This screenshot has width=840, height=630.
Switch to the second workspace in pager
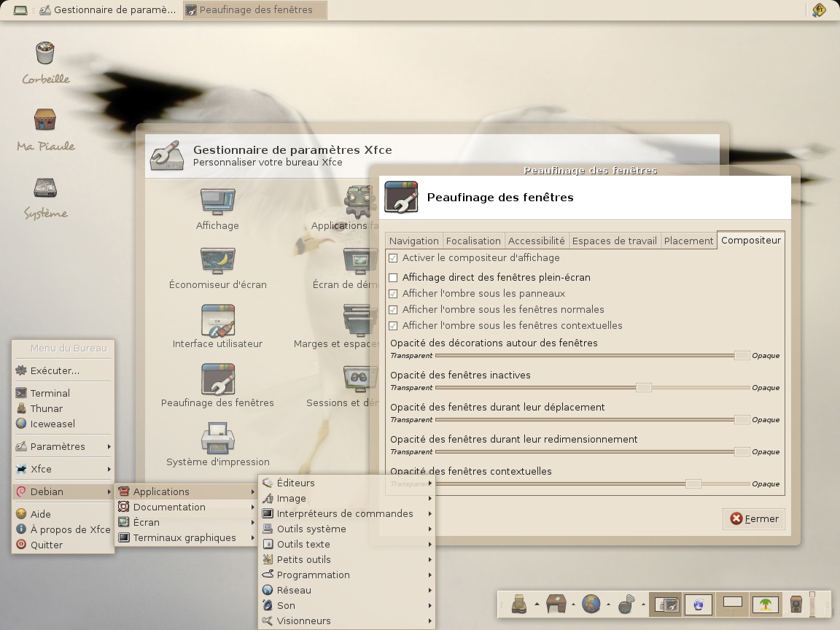698,604
